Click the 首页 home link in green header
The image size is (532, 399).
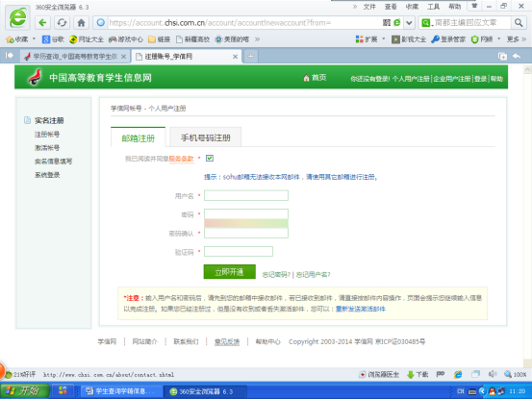pyautogui.click(x=315, y=78)
